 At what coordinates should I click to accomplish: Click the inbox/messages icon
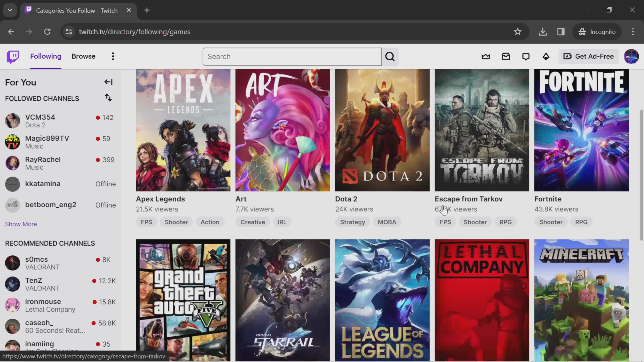[506, 56]
